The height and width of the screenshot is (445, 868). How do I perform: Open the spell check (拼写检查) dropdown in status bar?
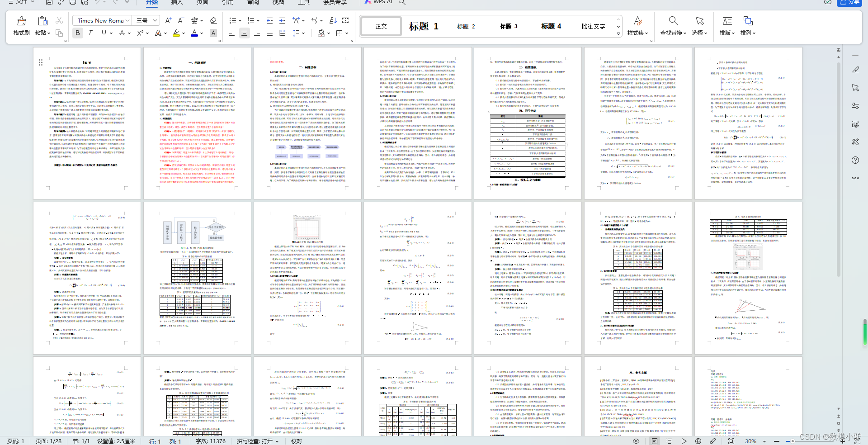click(258, 441)
